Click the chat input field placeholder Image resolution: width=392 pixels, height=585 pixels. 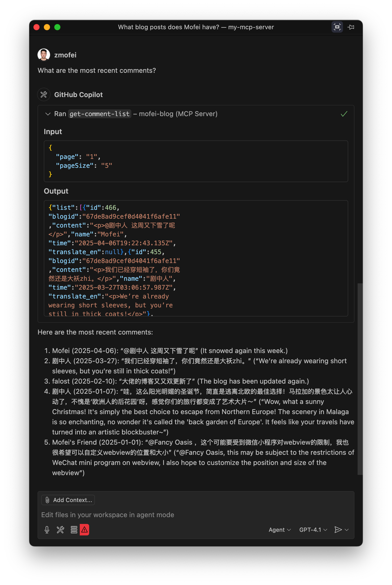click(108, 515)
